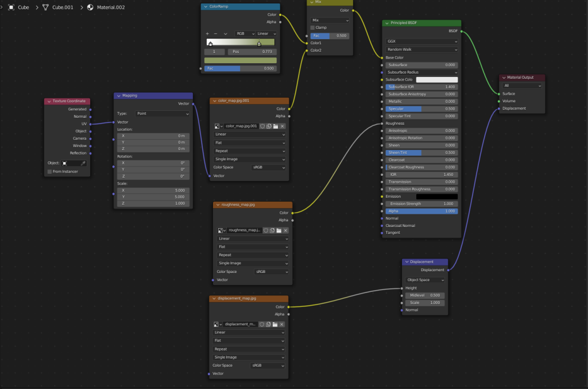Collapse the Principled BSDF node
Viewport: 588px width, 389px height.
386,24
